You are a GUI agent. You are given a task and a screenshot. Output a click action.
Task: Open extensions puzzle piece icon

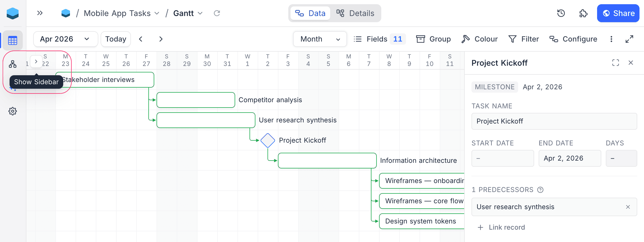[x=583, y=13]
